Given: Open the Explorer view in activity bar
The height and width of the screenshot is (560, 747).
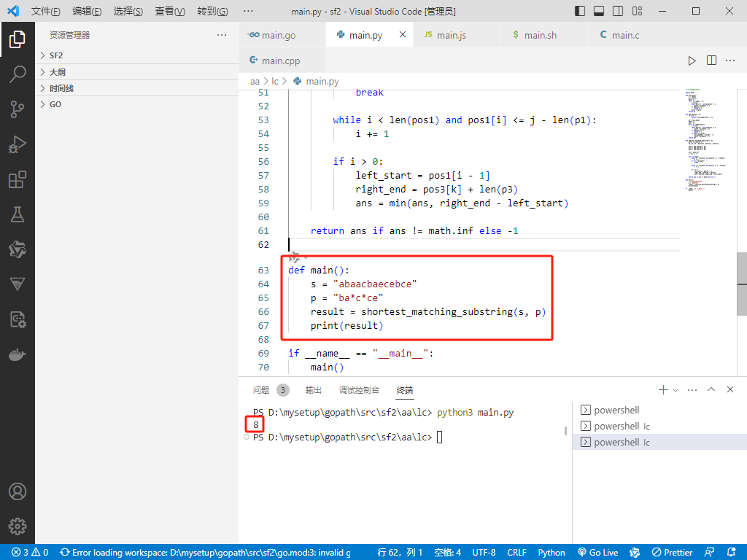Looking at the screenshot, I should click(18, 39).
